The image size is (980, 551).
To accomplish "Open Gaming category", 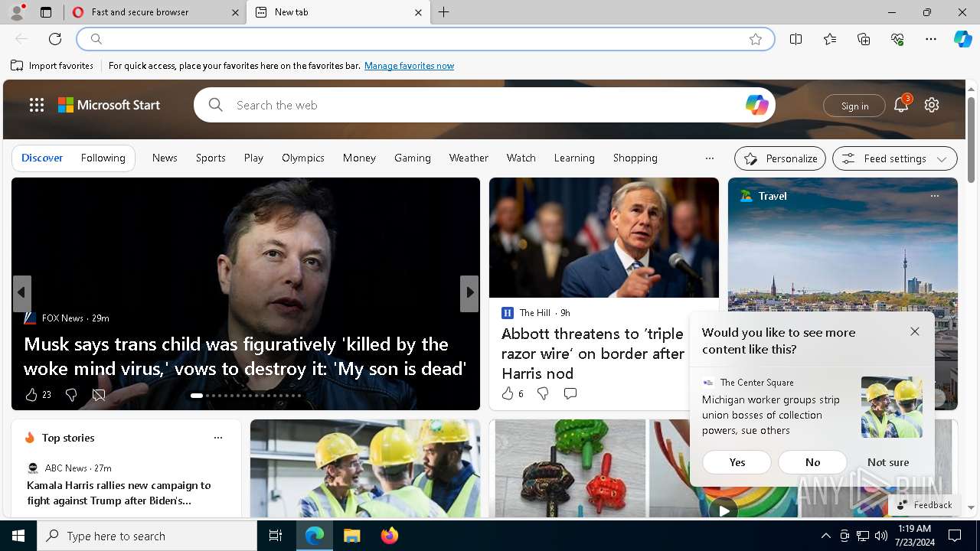I will [x=413, y=158].
